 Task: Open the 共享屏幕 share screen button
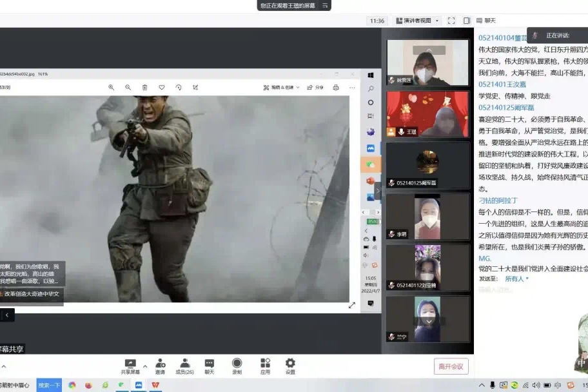coord(130,366)
